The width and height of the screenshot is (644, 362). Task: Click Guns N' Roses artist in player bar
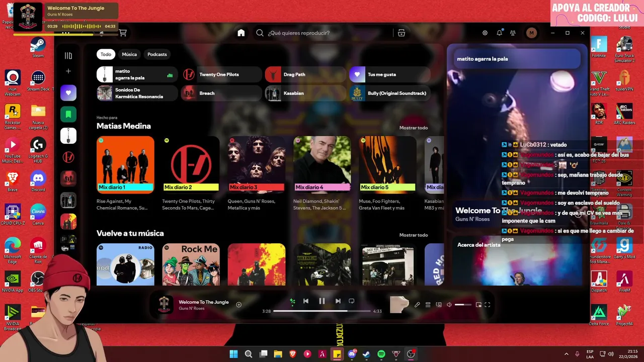click(192, 308)
